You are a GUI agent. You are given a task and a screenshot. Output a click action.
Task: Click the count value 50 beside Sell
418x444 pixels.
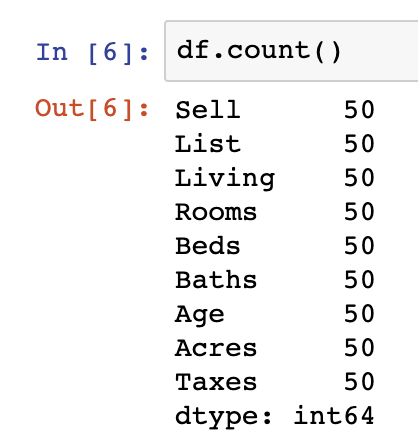[x=359, y=110]
